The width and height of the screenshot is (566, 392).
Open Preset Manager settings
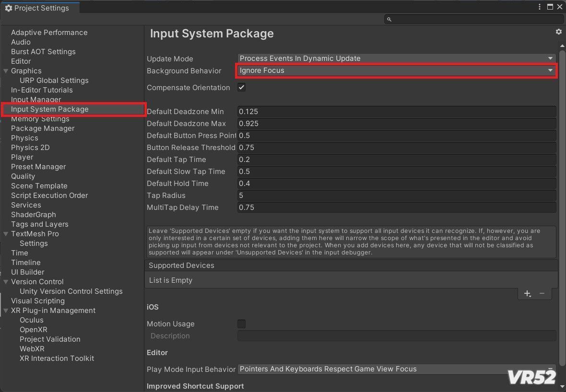coord(38,167)
